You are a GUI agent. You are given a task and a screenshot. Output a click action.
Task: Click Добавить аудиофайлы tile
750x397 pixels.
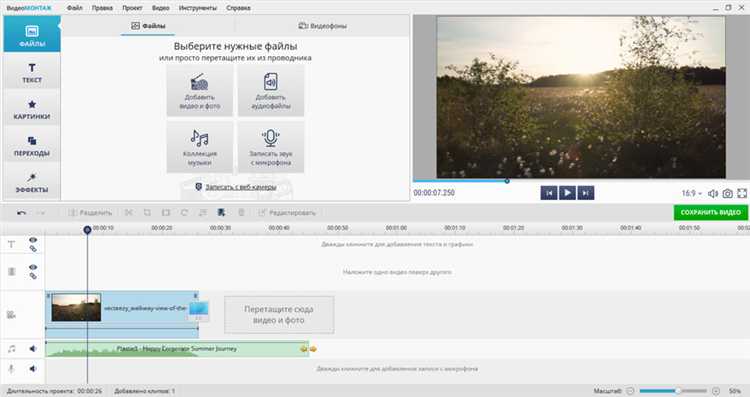tap(271, 90)
